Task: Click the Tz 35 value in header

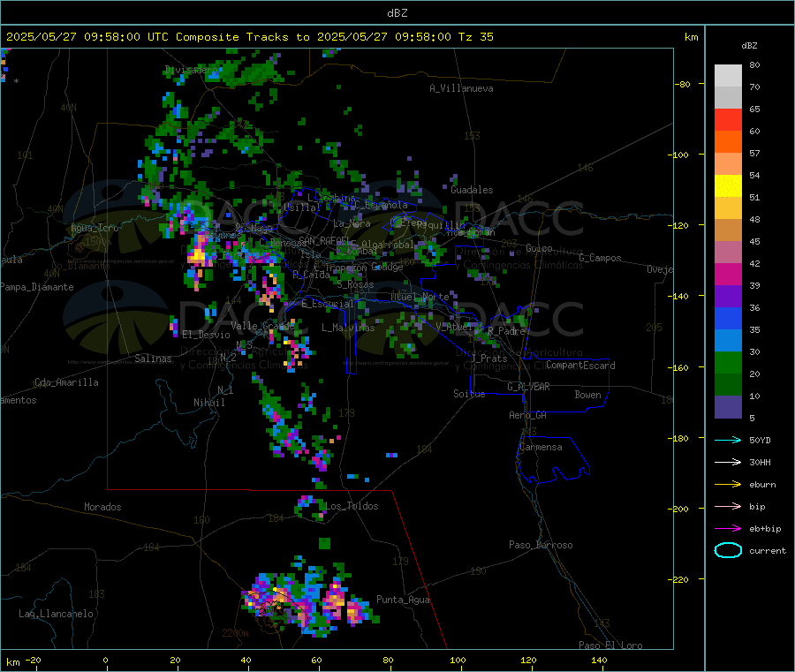Action: click(x=475, y=37)
